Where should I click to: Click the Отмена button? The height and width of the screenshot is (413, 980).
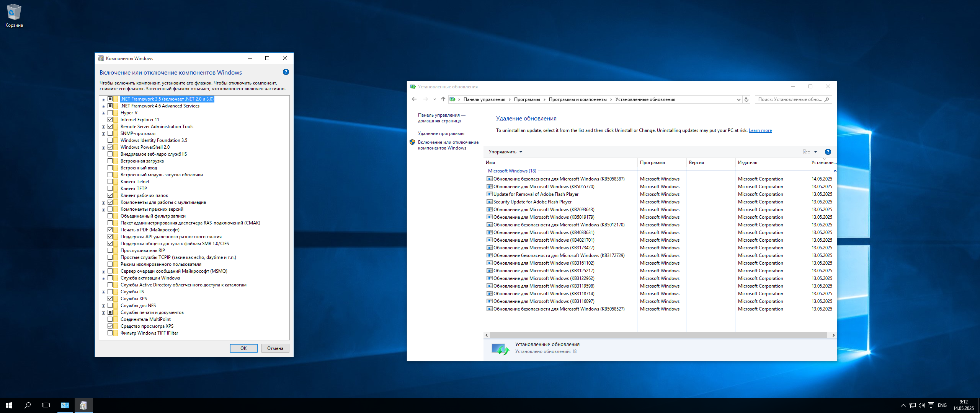click(275, 348)
